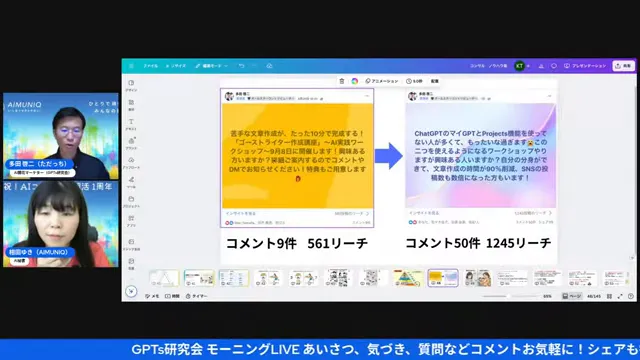Select the pyramid slide thumbnail
The height and width of the screenshot is (360, 640).
(x=408, y=278)
